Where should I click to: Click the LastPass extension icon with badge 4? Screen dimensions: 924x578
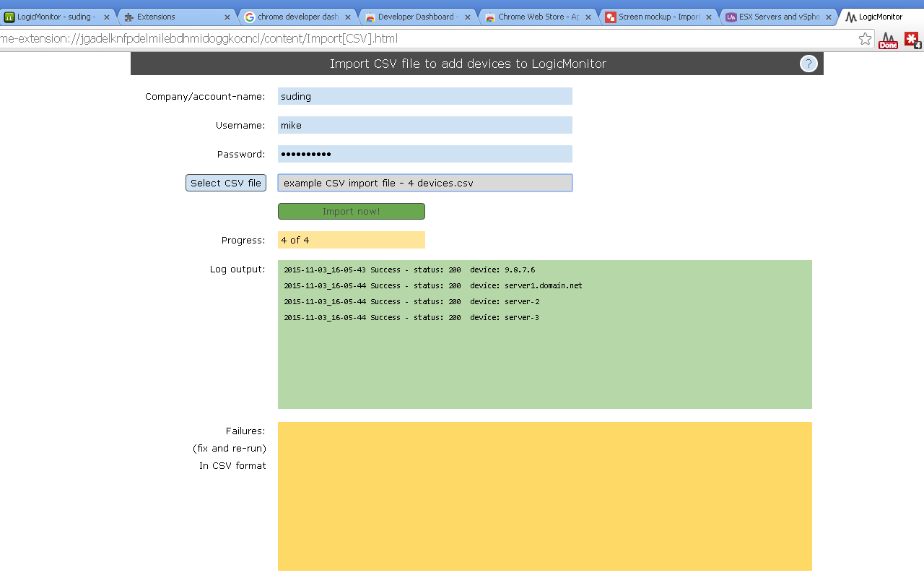tap(912, 41)
